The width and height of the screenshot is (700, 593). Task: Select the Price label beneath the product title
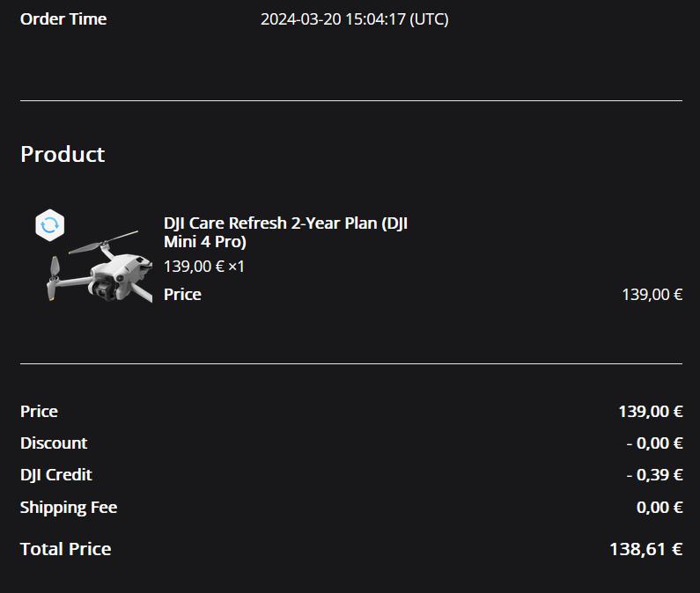click(182, 295)
